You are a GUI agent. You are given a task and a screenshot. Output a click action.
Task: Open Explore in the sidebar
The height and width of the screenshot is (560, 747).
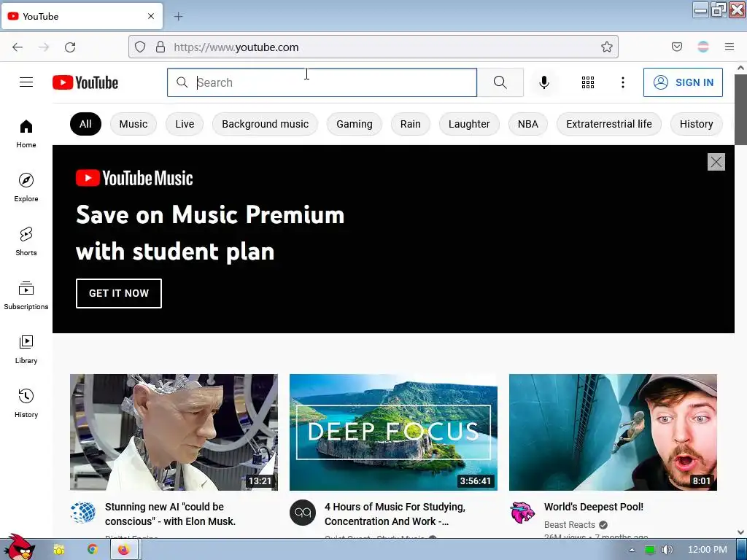[26, 187]
